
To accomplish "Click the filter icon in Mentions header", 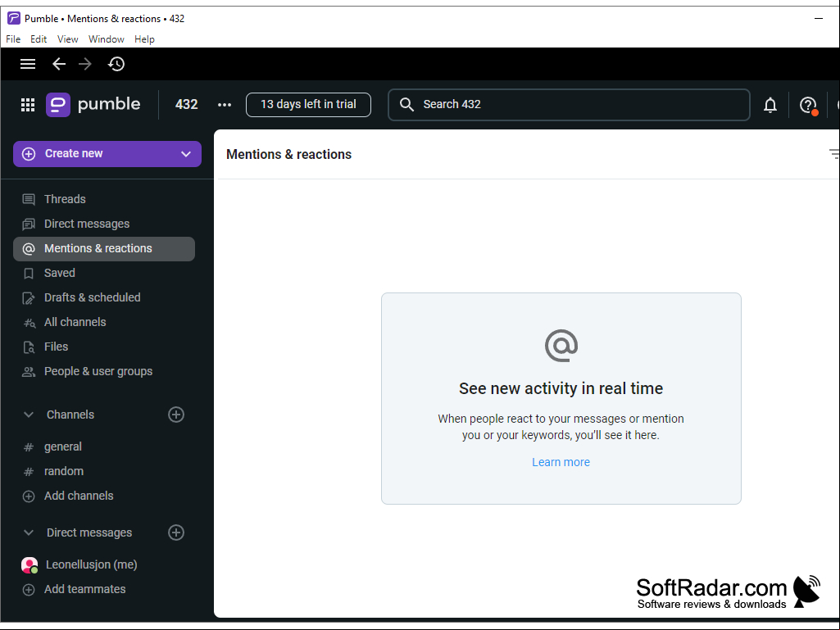I will coord(834,154).
